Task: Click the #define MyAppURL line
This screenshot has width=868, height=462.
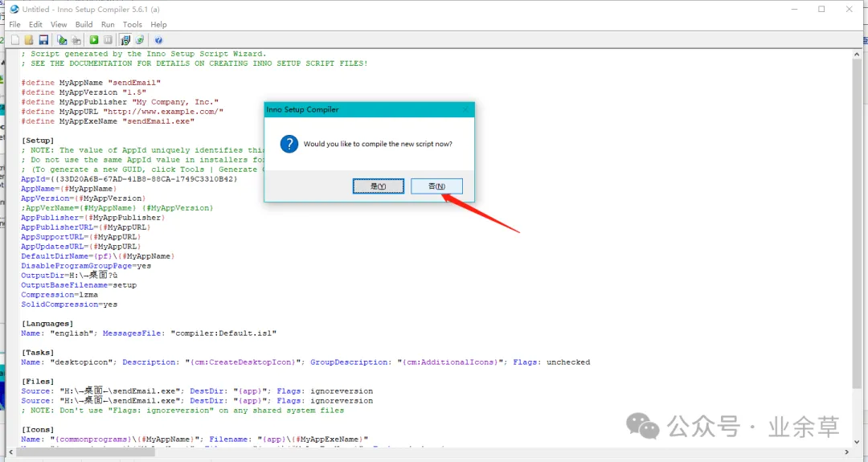Action: [x=122, y=112]
